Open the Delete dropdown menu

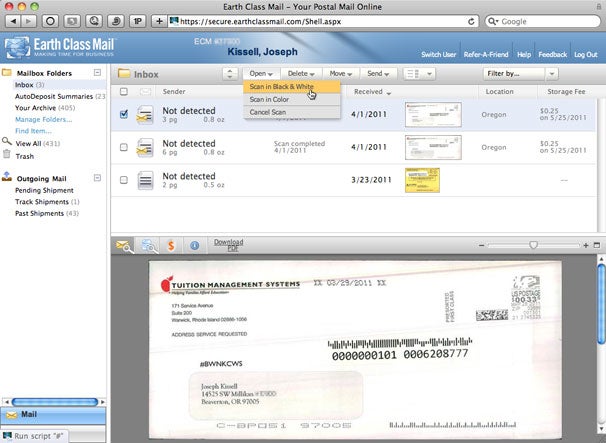click(301, 73)
